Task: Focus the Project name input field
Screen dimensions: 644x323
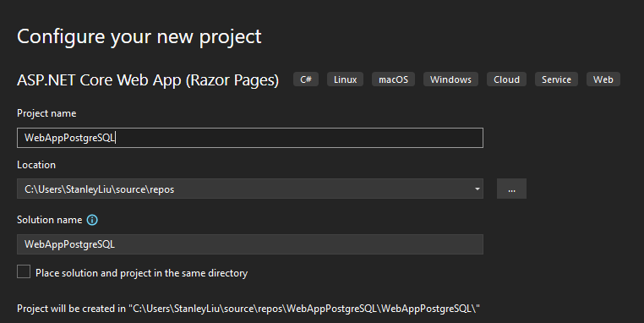Action: (249, 138)
